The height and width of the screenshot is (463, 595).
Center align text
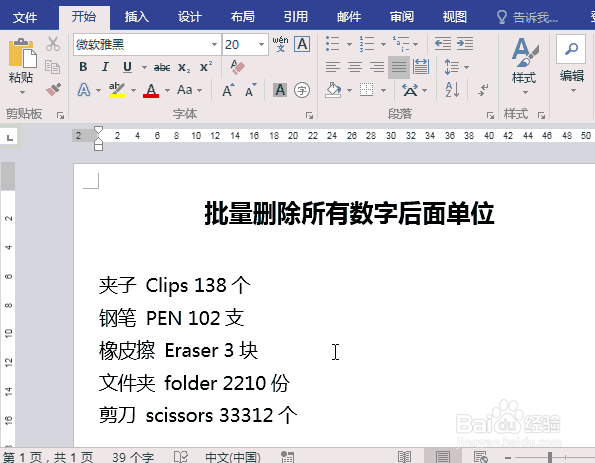355,67
